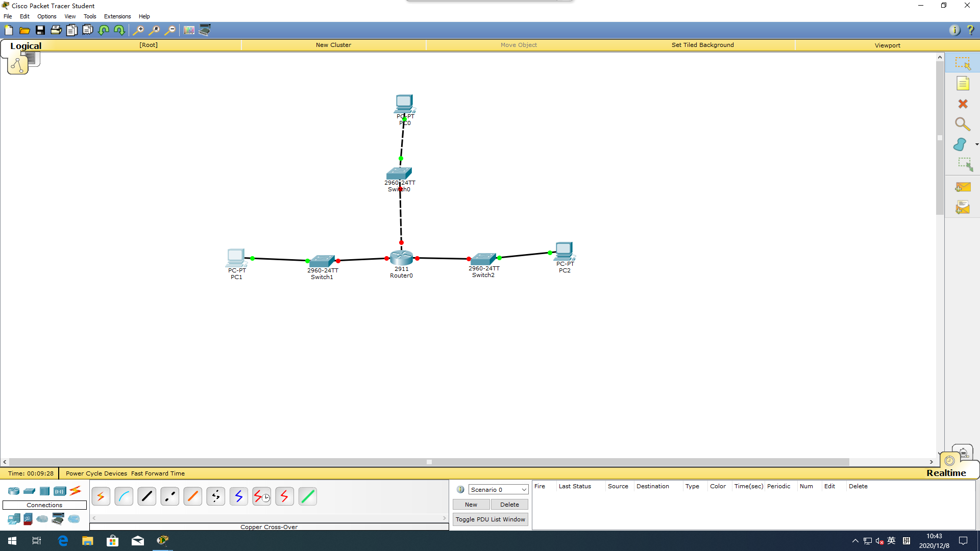Open the Options menu
Viewport: 980px width, 551px height.
pyautogui.click(x=46, y=16)
